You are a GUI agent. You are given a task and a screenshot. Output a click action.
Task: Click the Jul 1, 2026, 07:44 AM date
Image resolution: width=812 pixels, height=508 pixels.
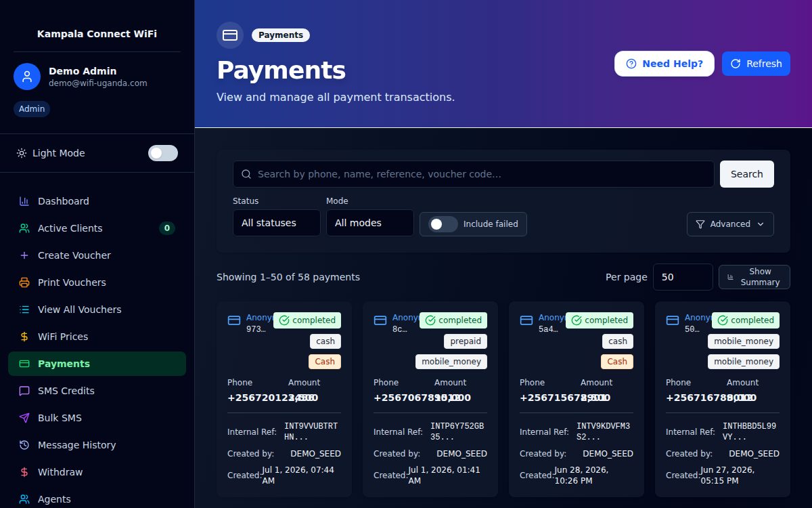tap(303, 475)
